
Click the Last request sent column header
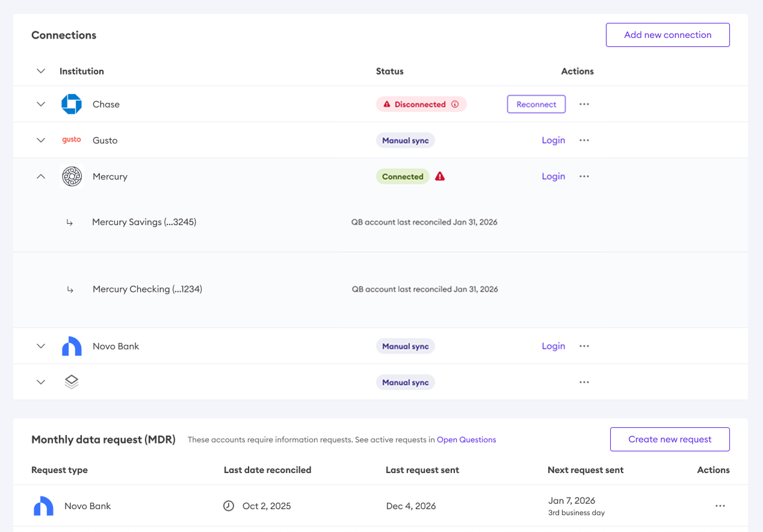click(x=422, y=470)
